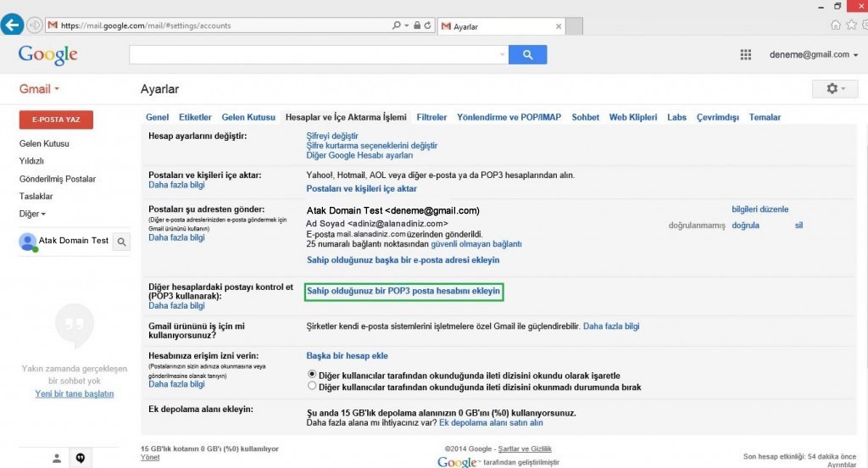Switch to the Temalar tab

765,117
